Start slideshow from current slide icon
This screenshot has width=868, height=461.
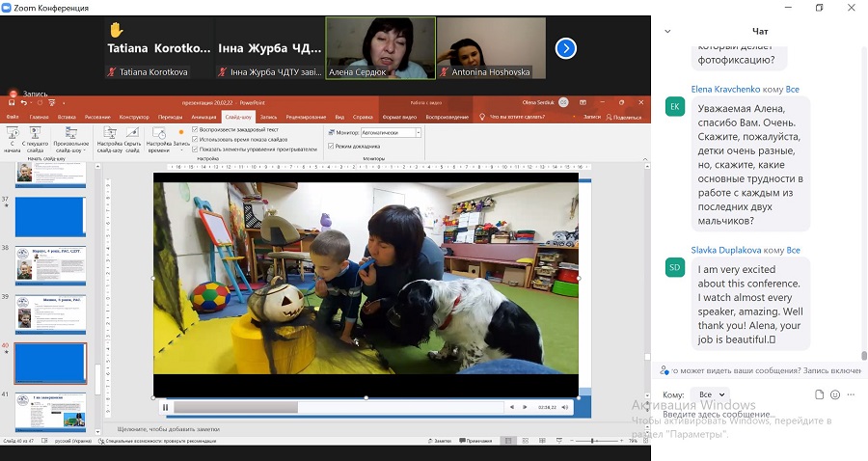coord(35,133)
